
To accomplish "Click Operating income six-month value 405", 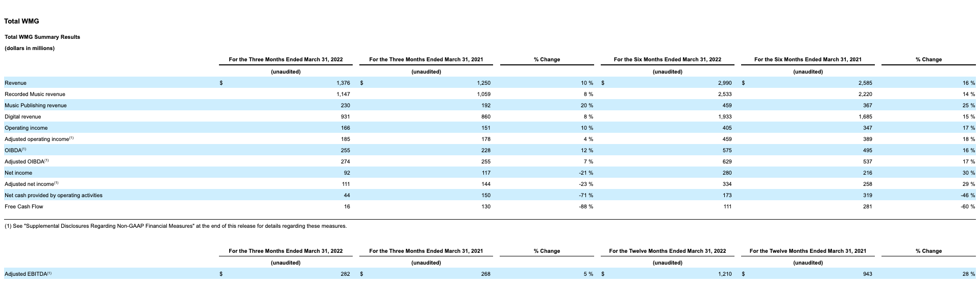I will tap(727, 128).
